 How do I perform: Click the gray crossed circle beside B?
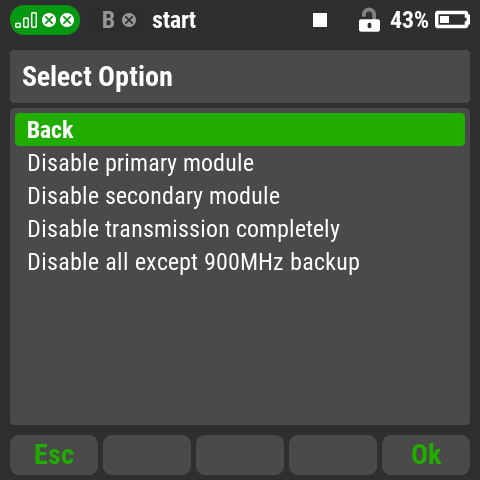tap(129, 20)
